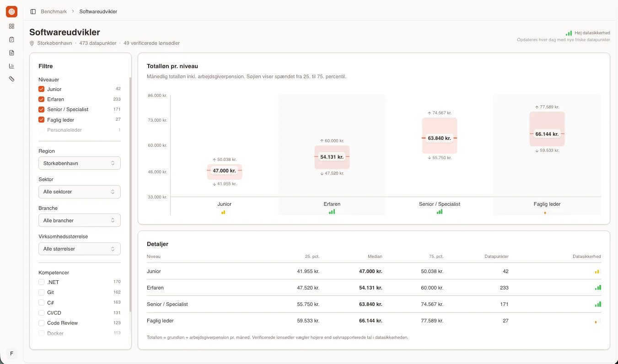Enable the .NET competency checkbox
Image resolution: width=618 pixels, height=364 pixels.
pyautogui.click(x=41, y=282)
